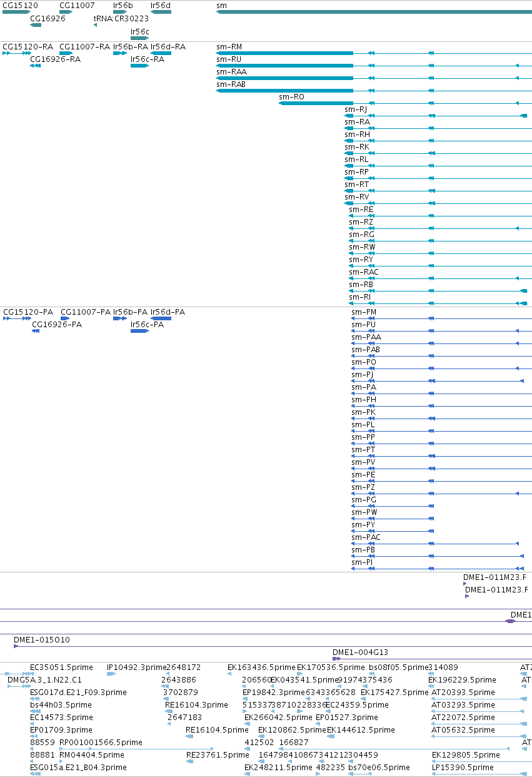Viewport: 532px width, 777px height.
Task: Click the sm-RZ transcript label
Action: coord(361,222)
